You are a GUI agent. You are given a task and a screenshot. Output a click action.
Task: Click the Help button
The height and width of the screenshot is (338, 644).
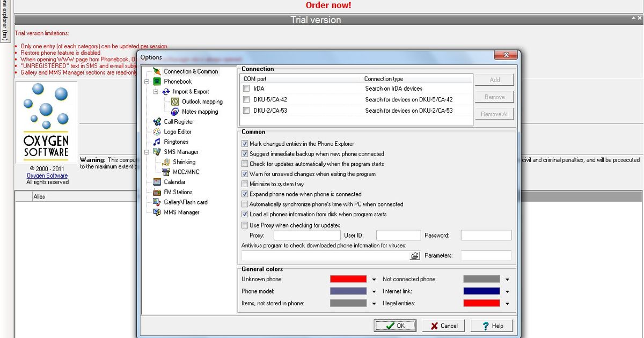click(x=492, y=326)
